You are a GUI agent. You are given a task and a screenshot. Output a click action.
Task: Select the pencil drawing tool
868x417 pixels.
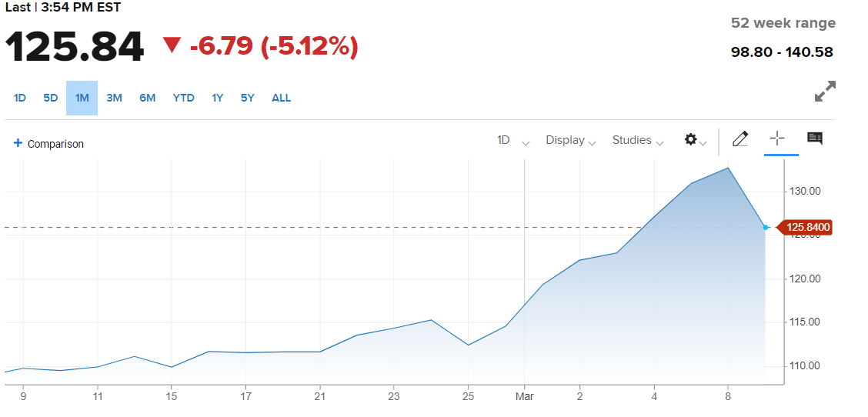[740, 139]
